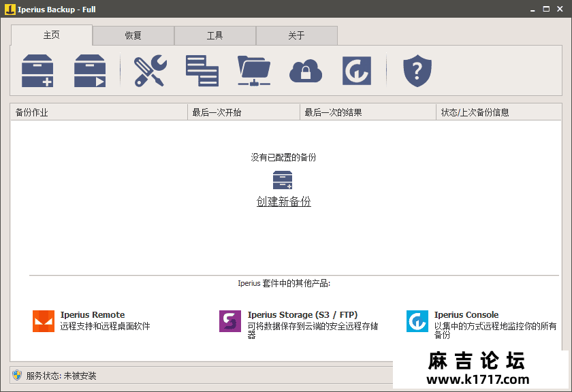Click the blue Iperius Console logo
Screen dimensions: 572x392
pos(417,321)
